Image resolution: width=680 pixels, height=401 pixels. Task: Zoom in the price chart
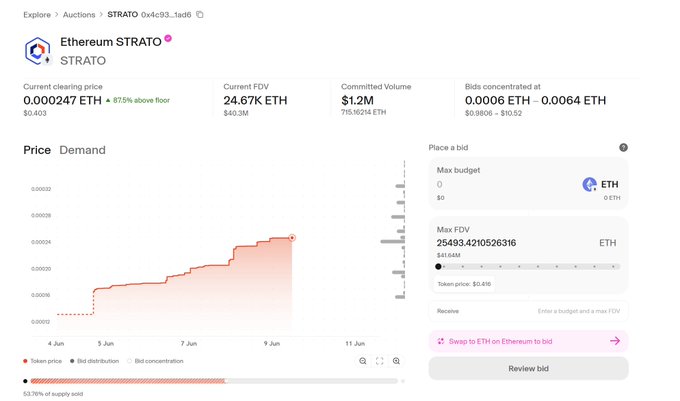[x=396, y=361]
